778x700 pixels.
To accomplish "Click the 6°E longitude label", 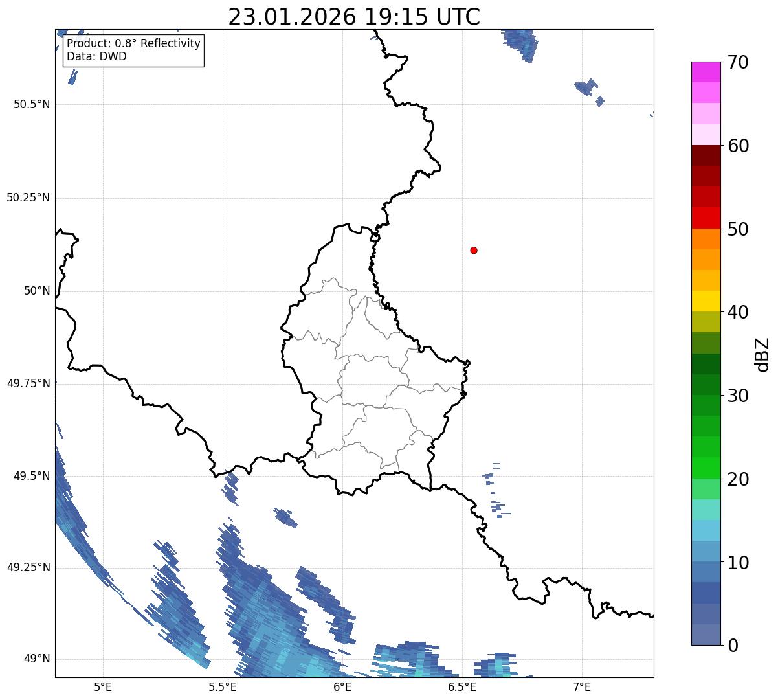I will (x=342, y=686).
